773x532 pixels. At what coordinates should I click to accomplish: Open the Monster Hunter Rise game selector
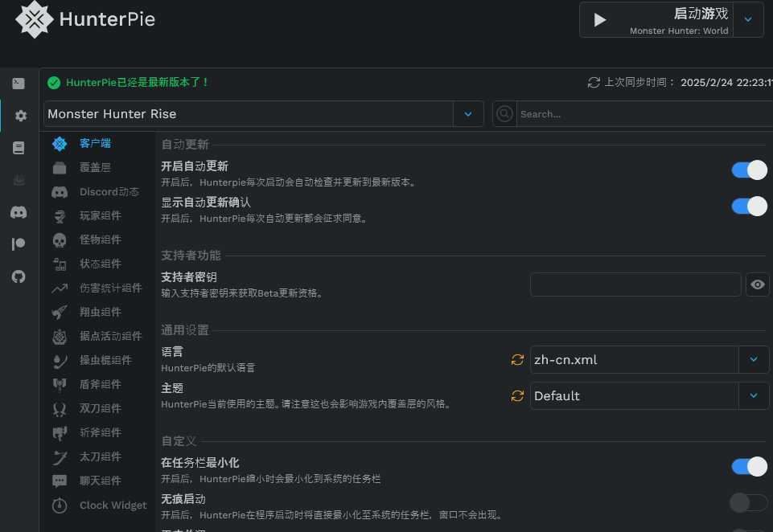[264, 114]
